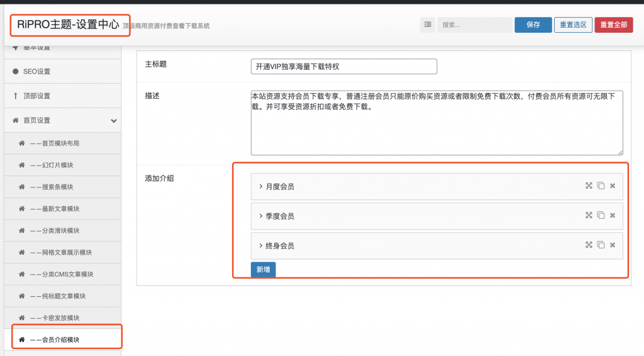Click the 重置选区 button
644x356 pixels.
573,25
